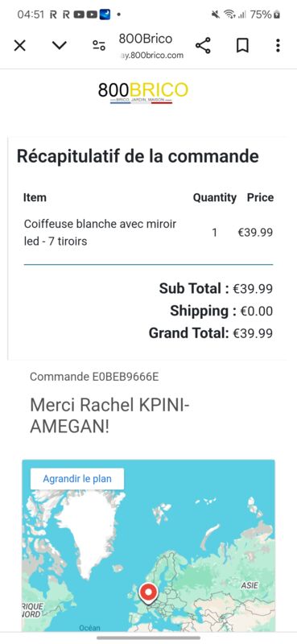Tap the Wi-Fi status icon

pyautogui.click(x=229, y=14)
